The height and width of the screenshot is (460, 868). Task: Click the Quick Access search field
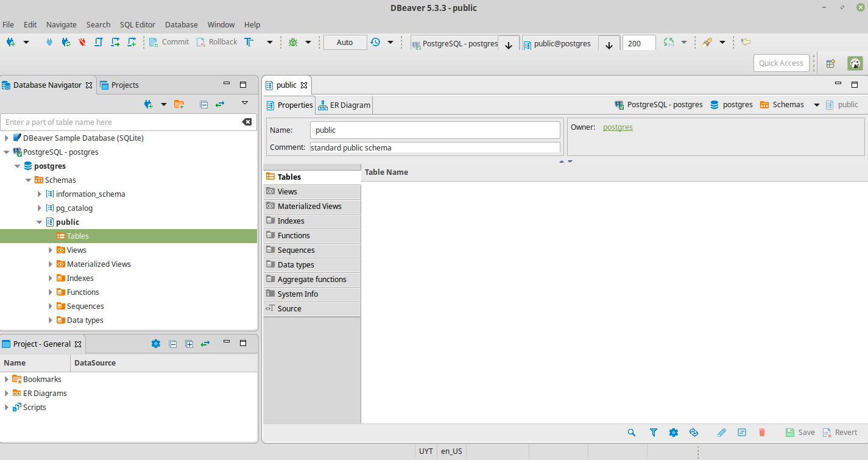pyautogui.click(x=782, y=63)
